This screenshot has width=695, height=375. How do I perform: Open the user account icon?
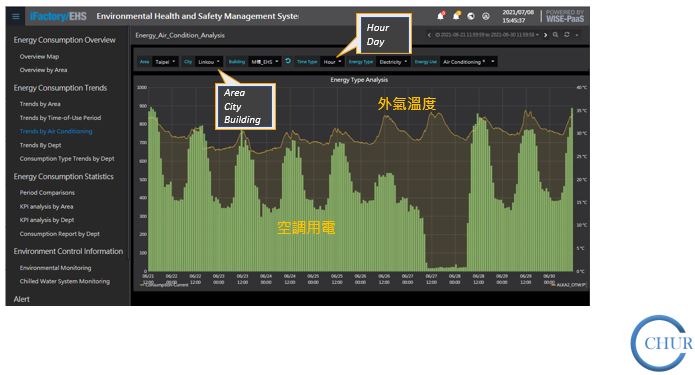tap(486, 16)
